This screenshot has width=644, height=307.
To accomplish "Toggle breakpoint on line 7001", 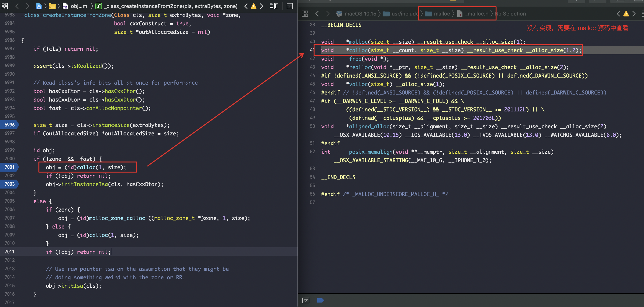I will pos(9,167).
